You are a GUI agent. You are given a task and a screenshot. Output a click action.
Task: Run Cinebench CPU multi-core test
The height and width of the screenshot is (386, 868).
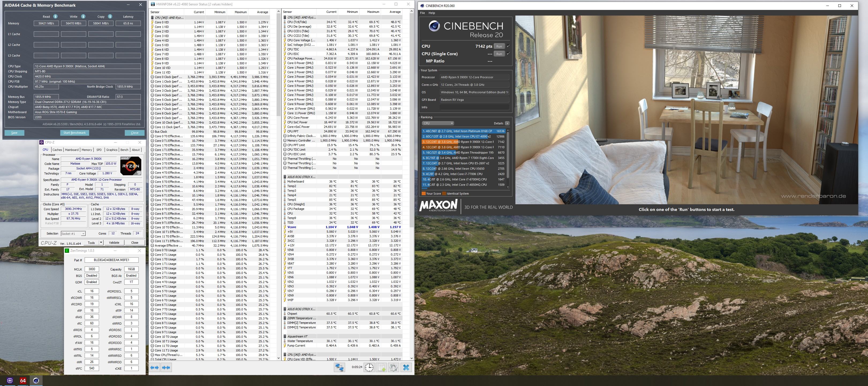pyautogui.click(x=499, y=46)
